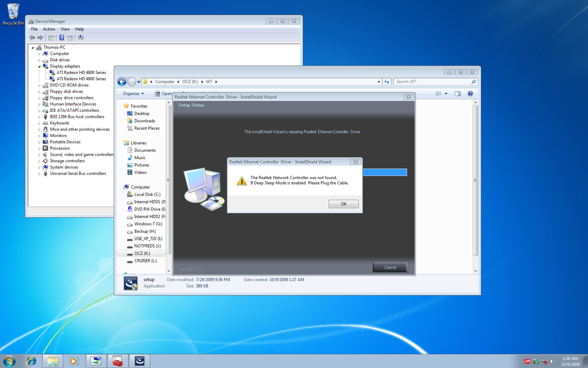The width and height of the screenshot is (588, 368).
Task: Open Explorer's Help icon
Action: tap(470, 94)
